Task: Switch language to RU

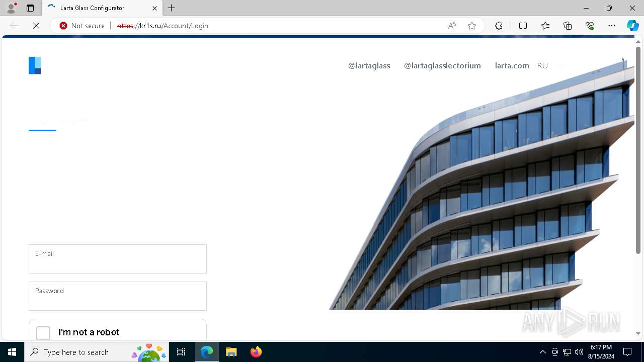Action: (542, 66)
